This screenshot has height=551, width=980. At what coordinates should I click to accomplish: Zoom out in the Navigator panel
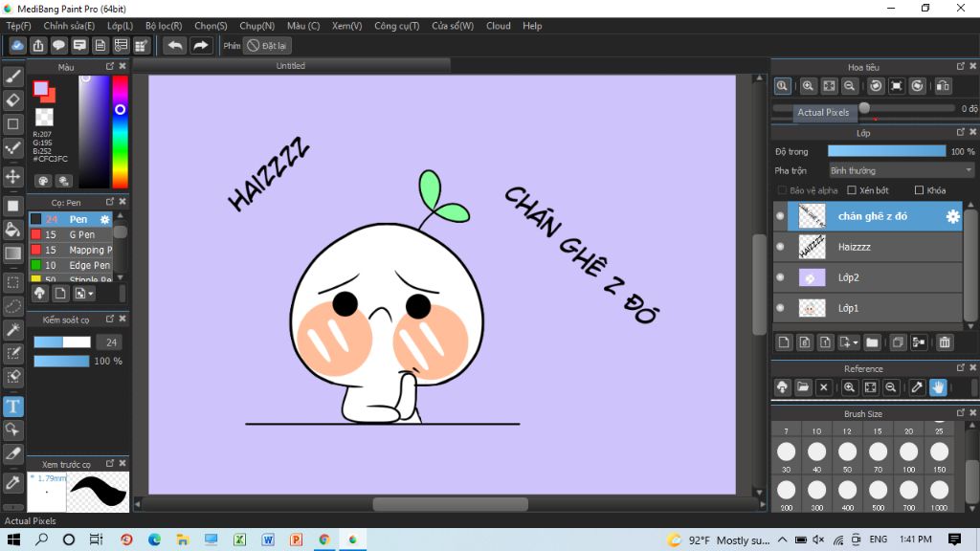(x=850, y=86)
